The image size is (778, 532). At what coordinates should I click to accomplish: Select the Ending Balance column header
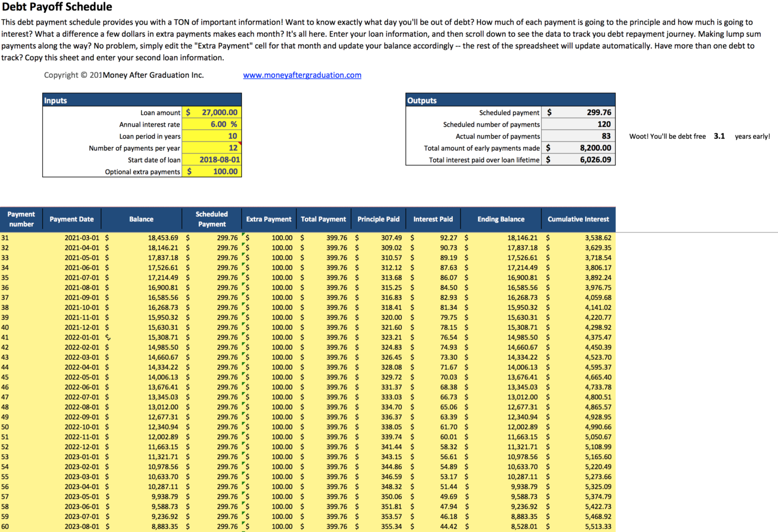coord(500,219)
